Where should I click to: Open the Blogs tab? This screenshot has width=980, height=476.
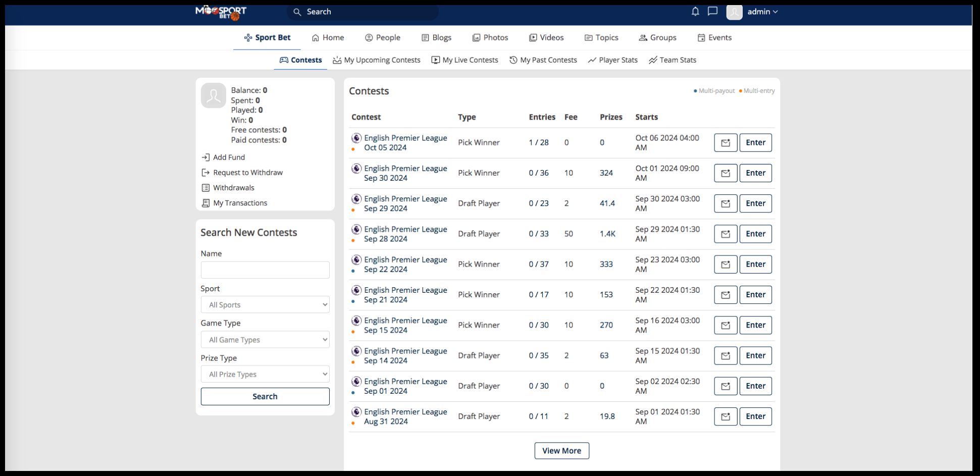pos(436,37)
